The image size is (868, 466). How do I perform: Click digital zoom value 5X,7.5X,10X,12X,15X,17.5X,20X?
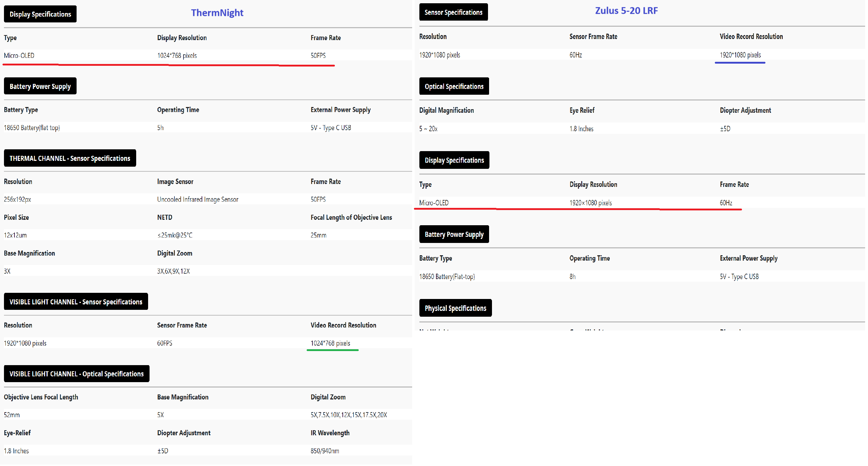349,415
